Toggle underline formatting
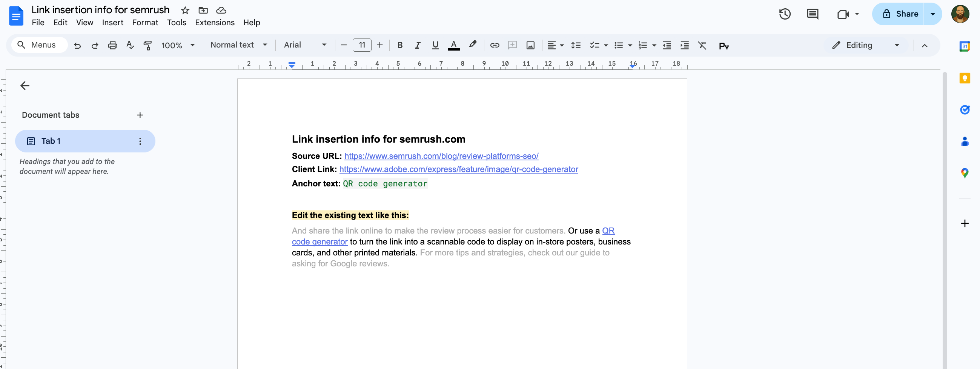The height and width of the screenshot is (369, 980). pos(435,45)
